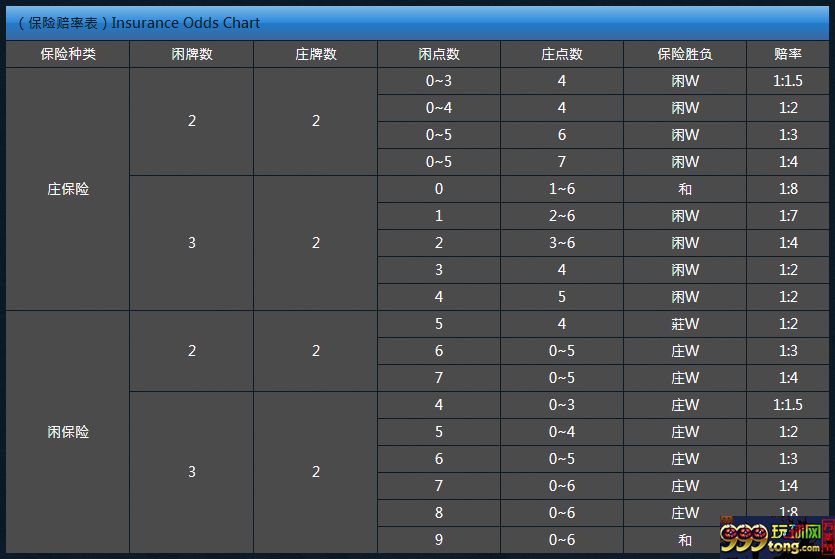Viewport: 835px width, 559px height.
Task: Click the 庄保险 category cell
Action: [68, 189]
